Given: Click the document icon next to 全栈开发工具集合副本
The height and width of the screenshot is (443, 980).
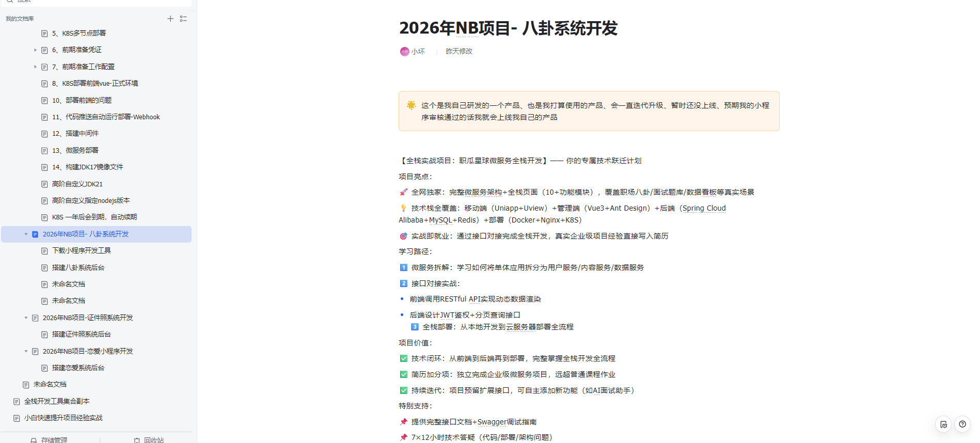Looking at the screenshot, I should pyautogui.click(x=17, y=401).
